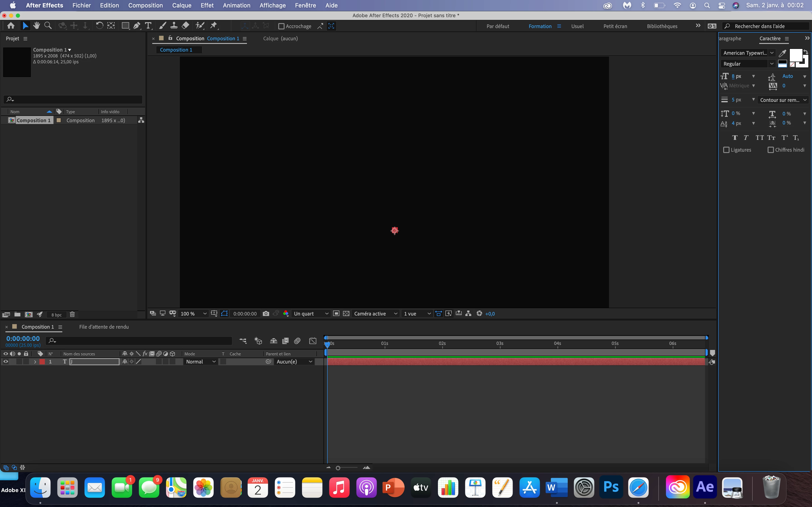The height and width of the screenshot is (507, 812).
Task: Select the Pen tool
Action: pyautogui.click(x=137, y=26)
